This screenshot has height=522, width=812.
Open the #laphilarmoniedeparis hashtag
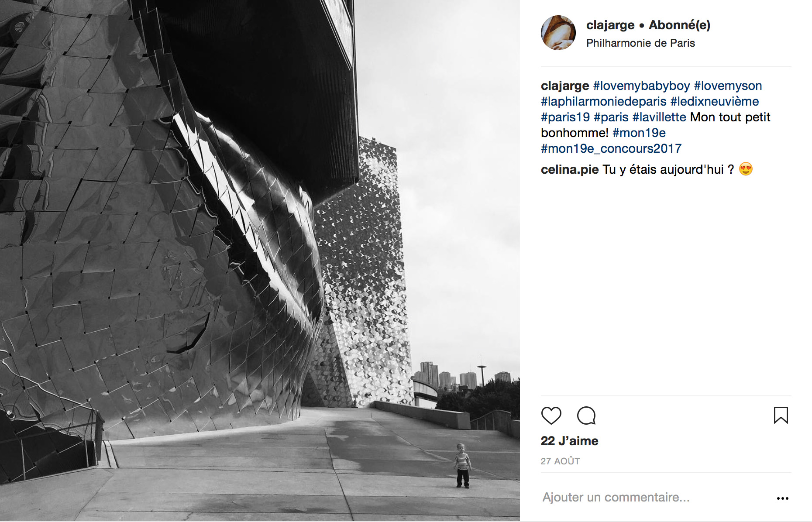point(604,102)
